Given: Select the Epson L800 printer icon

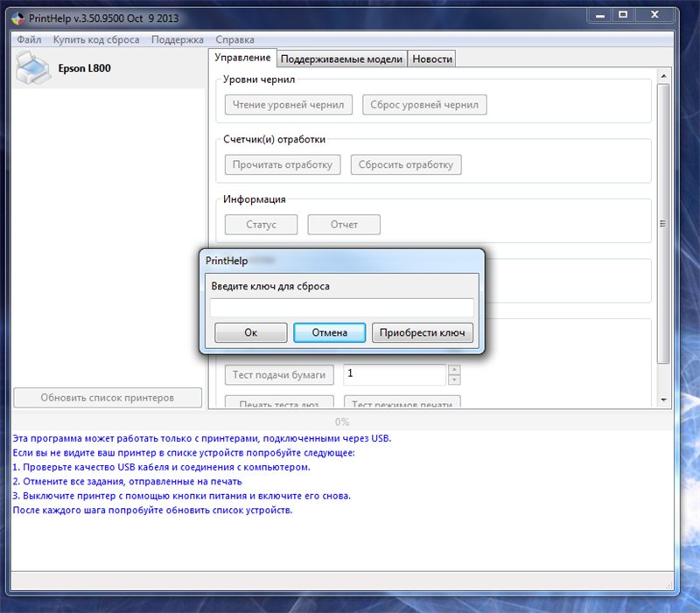Looking at the screenshot, I should click(x=32, y=68).
